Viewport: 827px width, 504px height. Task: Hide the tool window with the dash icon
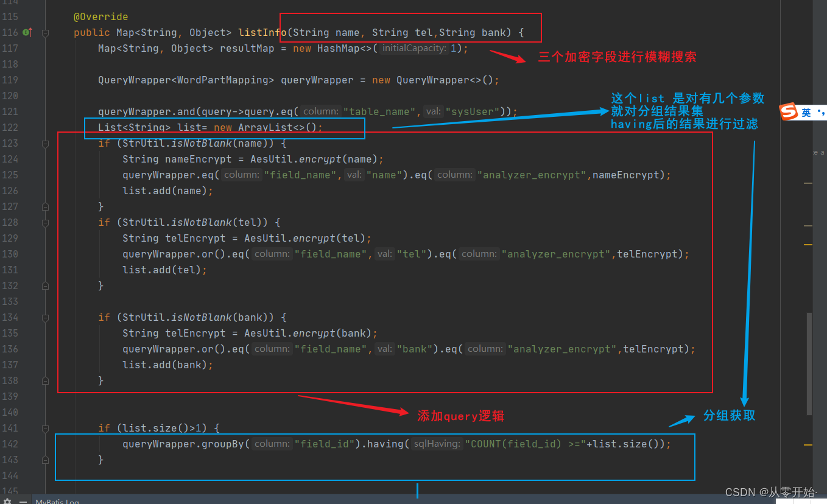pyautogui.click(x=23, y=501)
